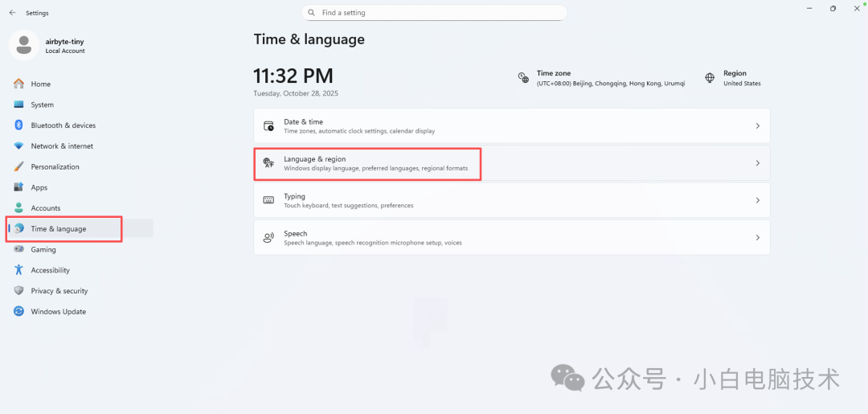Click the airbyte-tiny user avatar
The height and width of the screenshot is (414, 868).
[23, 45]
